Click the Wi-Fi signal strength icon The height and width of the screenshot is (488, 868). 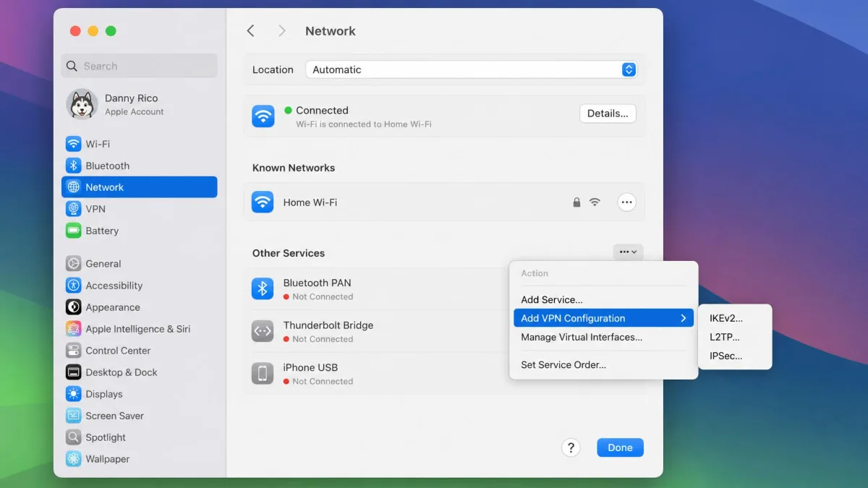[x=595, y=202]
